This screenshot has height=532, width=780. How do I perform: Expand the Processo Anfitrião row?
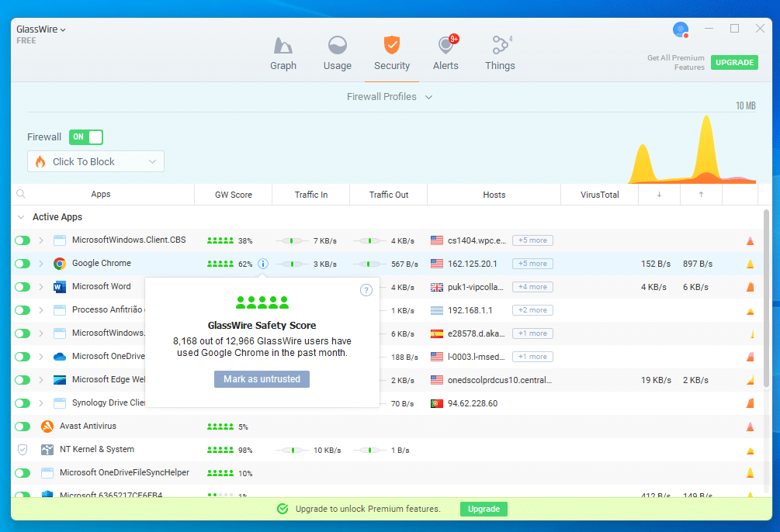pyautogui.click(x=41, y=310)
